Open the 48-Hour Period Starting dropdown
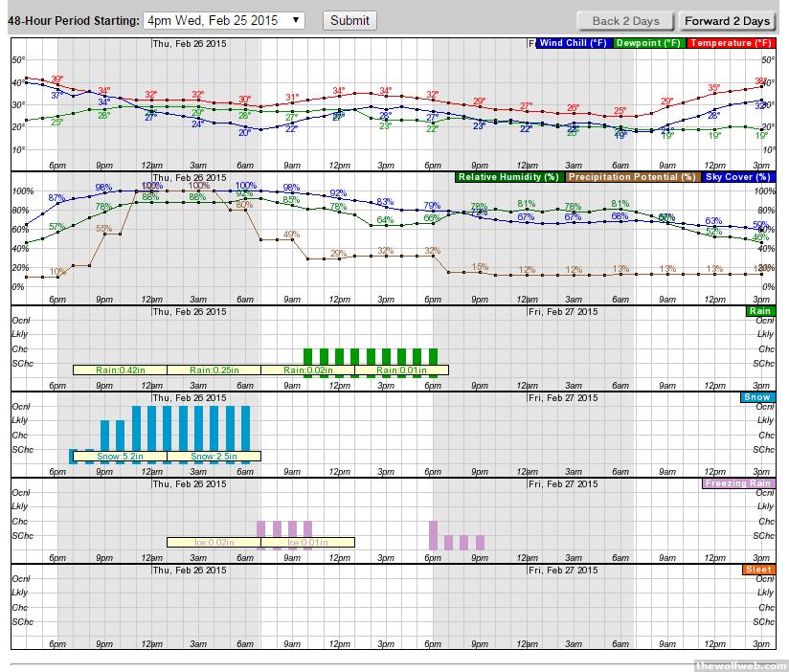Screen dimensions: 789x672 click(223, 20)
